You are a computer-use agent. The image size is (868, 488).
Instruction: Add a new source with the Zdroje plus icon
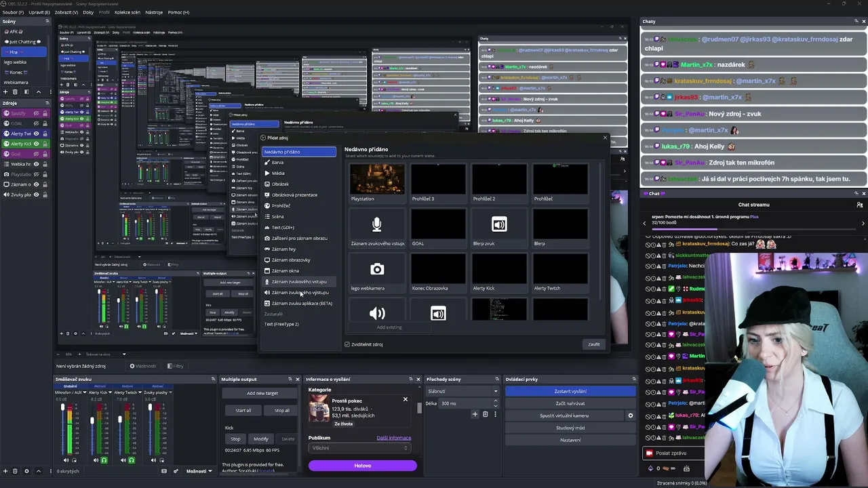(5, 471)
